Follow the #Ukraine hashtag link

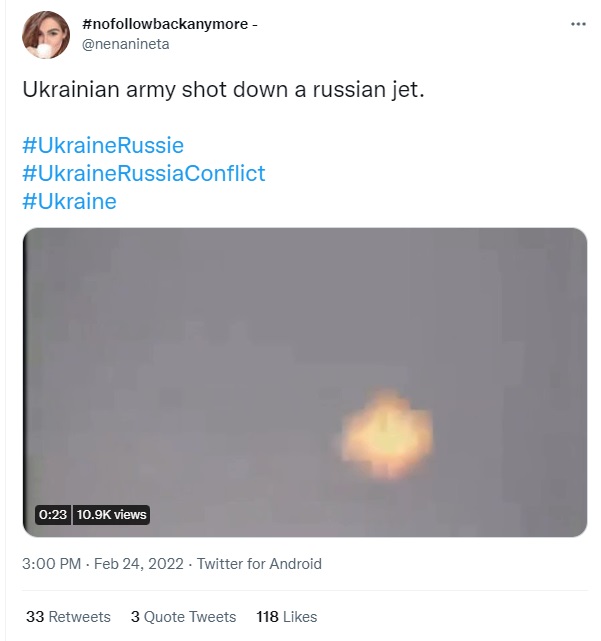(69, 201)
